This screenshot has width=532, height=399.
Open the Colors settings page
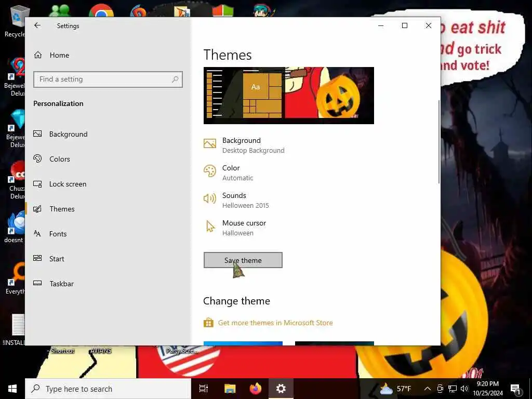[51, 159]
